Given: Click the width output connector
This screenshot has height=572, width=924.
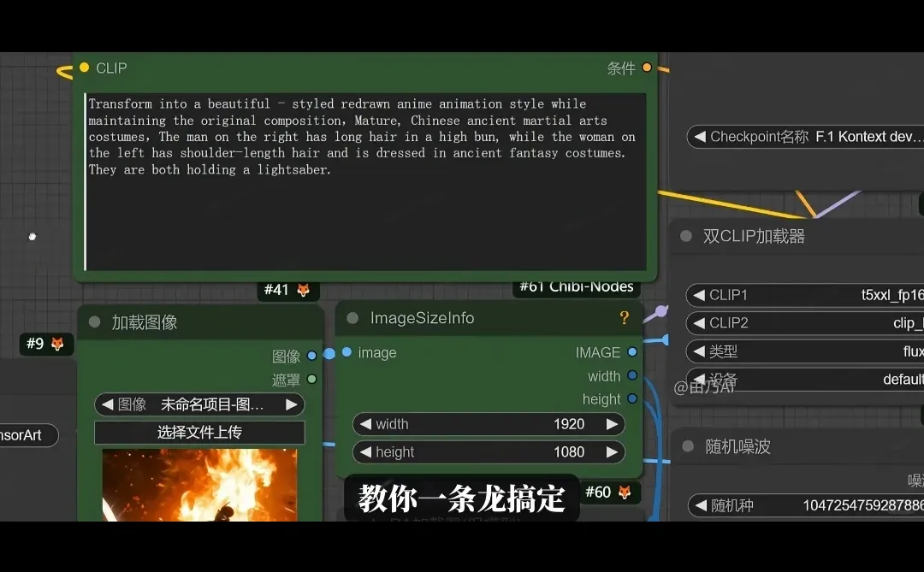Looking at the screenshot, I should click(632, 376).
